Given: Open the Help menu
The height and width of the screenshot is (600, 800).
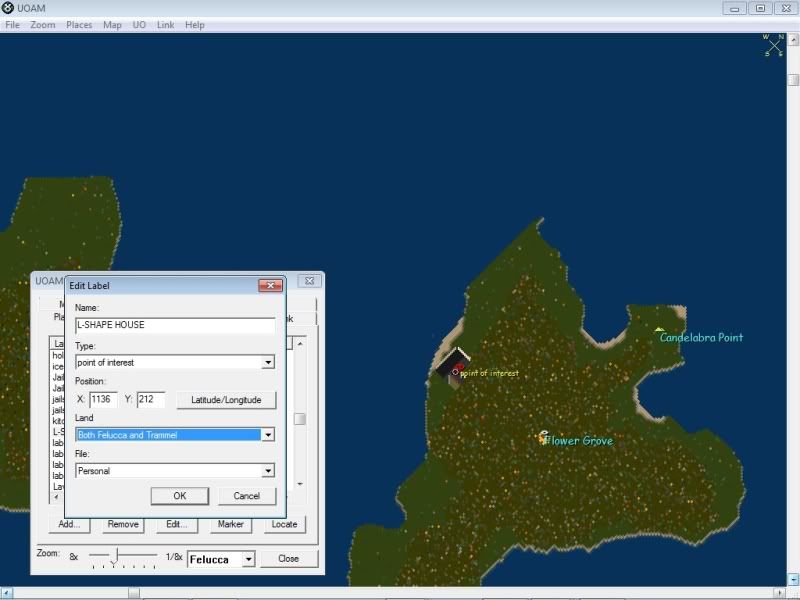Looking at the screenshot, I should tap(194, 25).
